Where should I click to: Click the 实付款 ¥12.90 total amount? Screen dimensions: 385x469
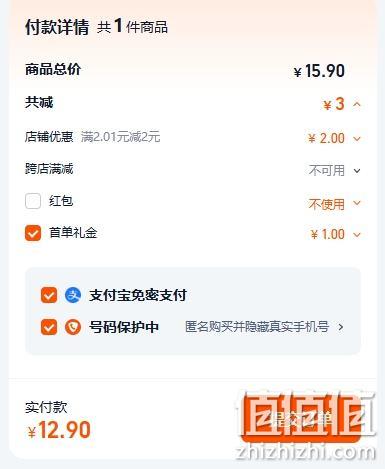[59, 430]
